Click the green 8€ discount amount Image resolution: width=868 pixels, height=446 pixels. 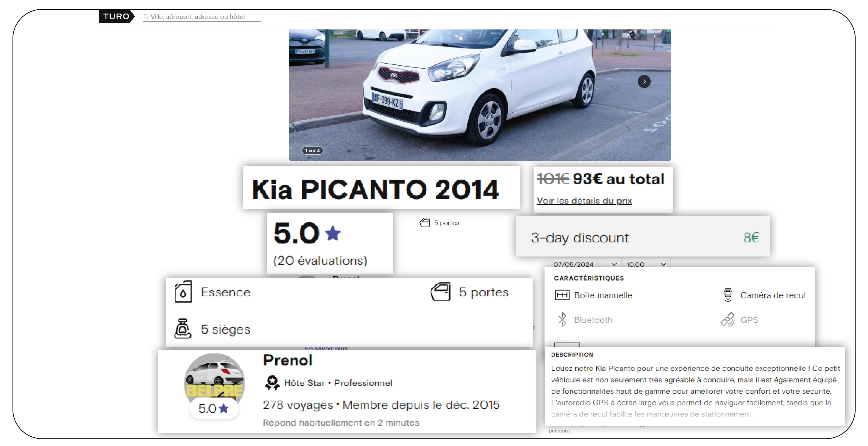tap(751, 237)
